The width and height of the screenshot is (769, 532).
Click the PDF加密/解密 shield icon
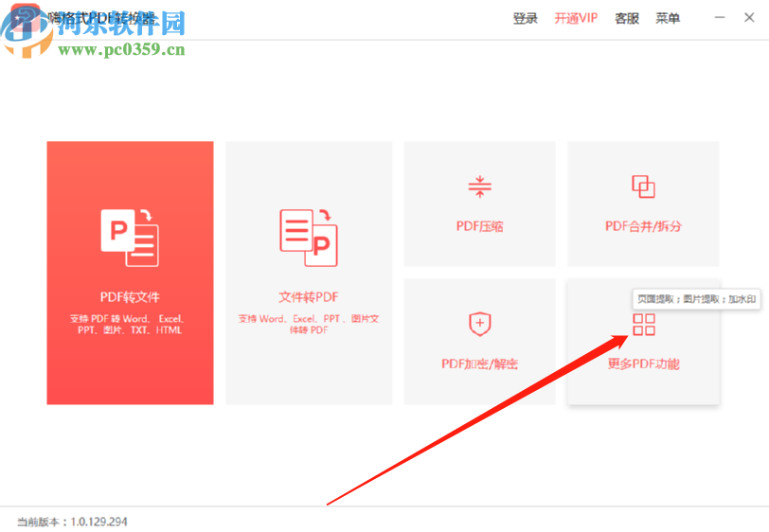[x=479, y=324]
